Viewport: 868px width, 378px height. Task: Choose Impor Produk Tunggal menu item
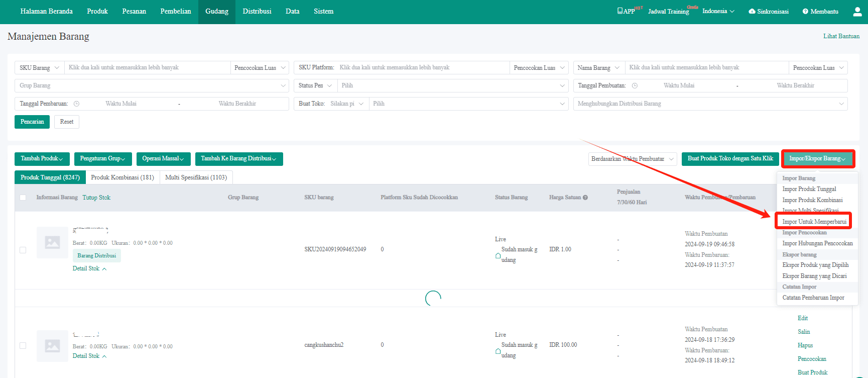(809, 189)
